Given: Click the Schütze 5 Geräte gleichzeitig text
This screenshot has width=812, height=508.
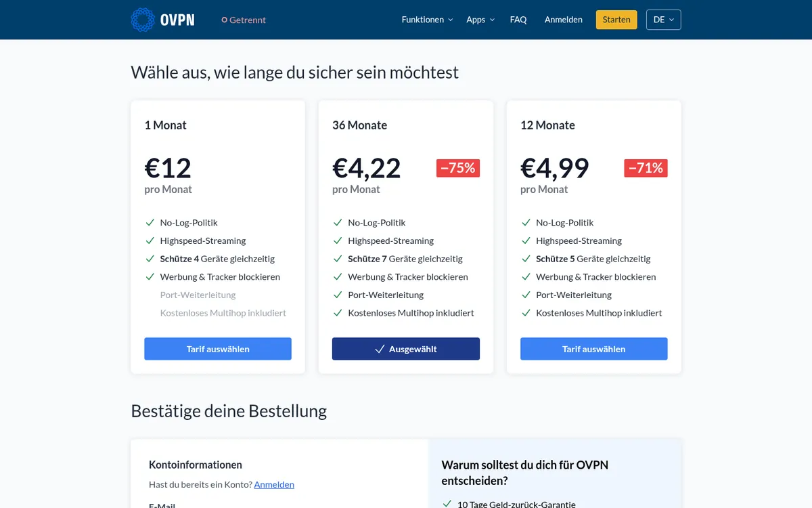Looking at the screenshot, I should click(x=593, y=259).
